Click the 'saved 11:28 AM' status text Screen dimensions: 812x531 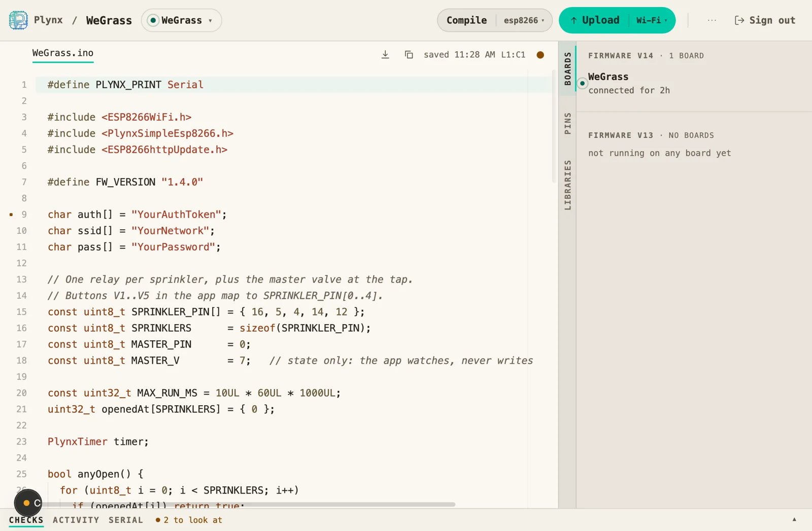[459, 54]
